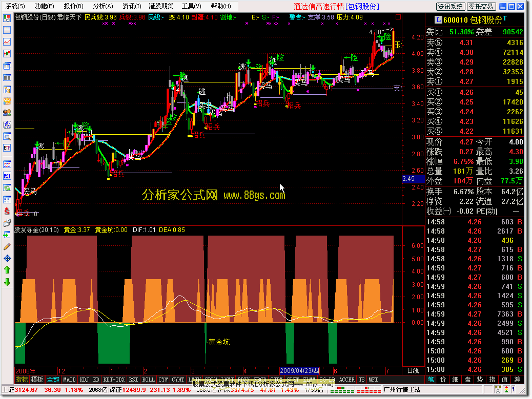
Task: Switch to CYW indicator tab
Action: pos(163,380)
